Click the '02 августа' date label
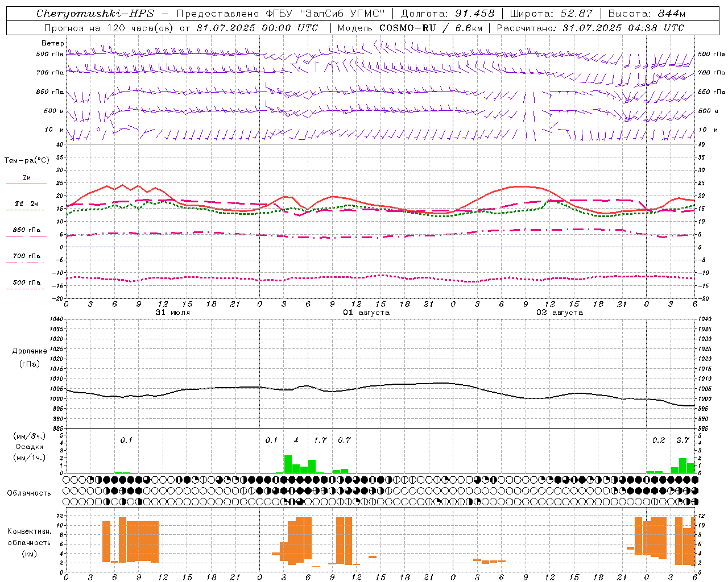Image resolution: width=728 pixels, height=582 pixels. (560, 313)
